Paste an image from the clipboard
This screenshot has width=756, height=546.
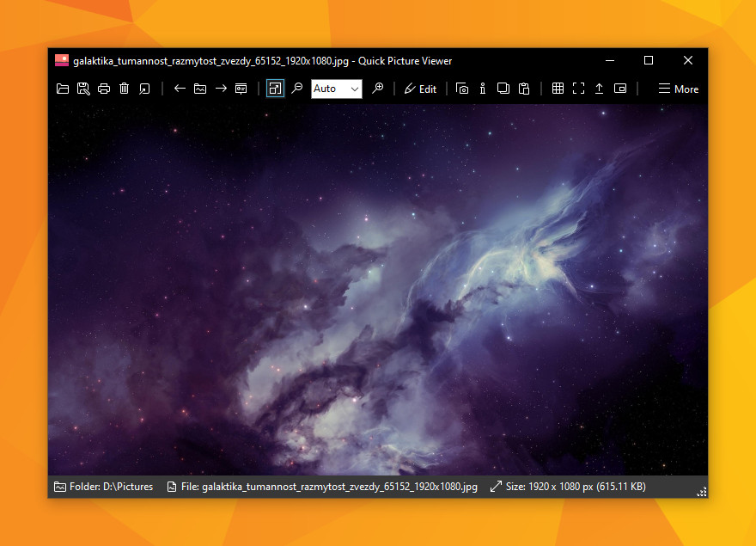click(x=524, y=89)
